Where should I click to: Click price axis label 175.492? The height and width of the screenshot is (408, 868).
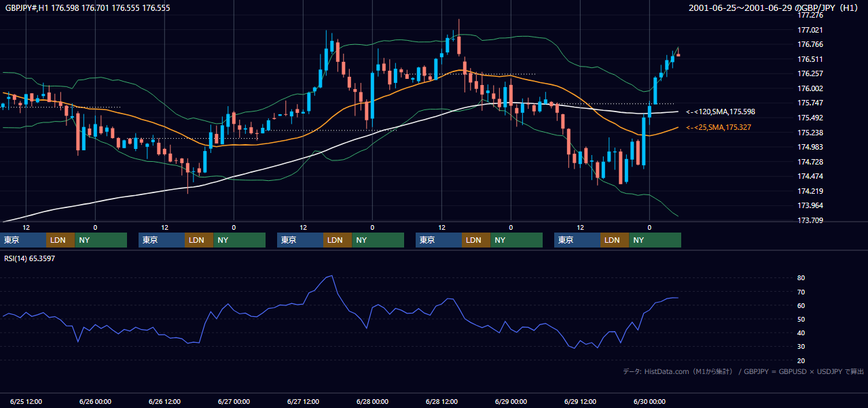tap(811, 118)
